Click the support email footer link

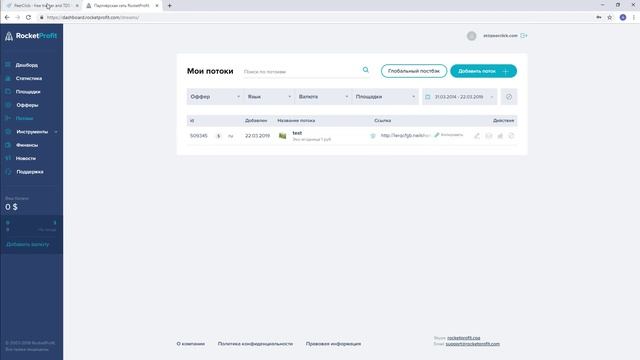click(x=472, y=344)
